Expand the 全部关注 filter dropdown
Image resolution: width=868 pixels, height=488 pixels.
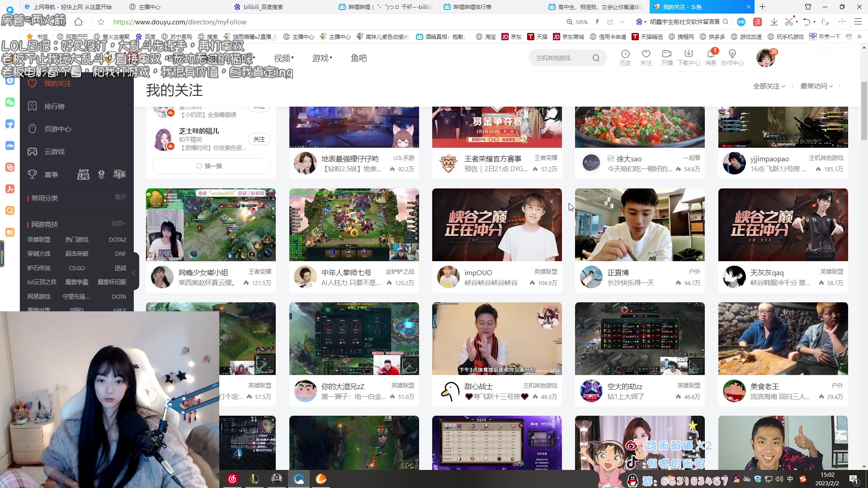point(769,86)
